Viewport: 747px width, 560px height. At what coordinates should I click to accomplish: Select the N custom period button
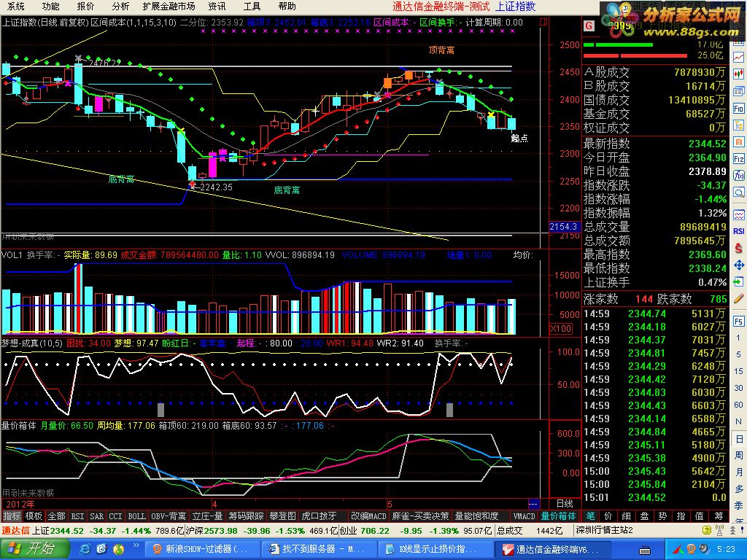tap(739, 422)
